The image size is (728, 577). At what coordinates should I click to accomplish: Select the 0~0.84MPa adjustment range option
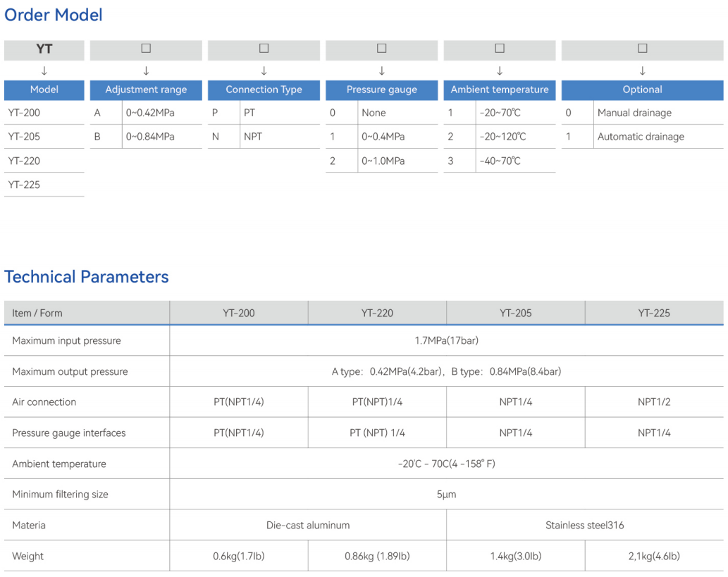(x=150, y=137)
